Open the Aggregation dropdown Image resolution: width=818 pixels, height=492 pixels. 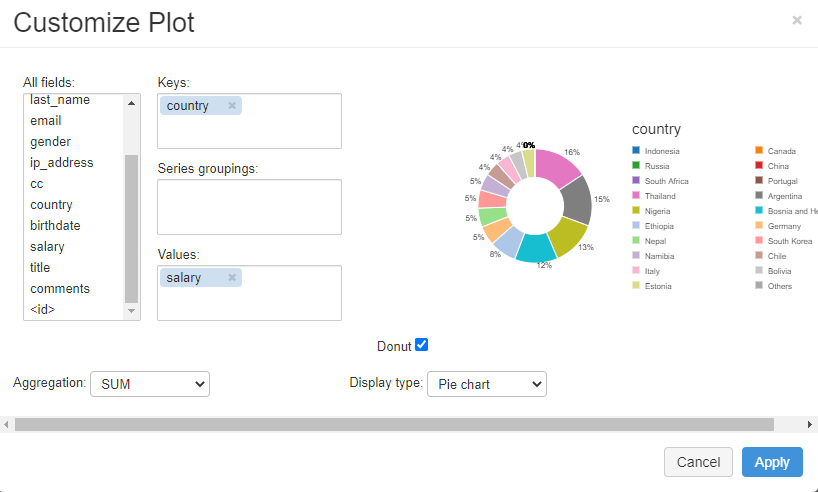point(149,384)
